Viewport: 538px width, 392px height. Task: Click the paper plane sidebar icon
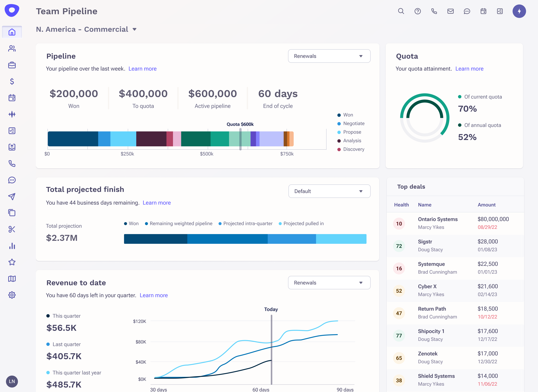[12, 197]
